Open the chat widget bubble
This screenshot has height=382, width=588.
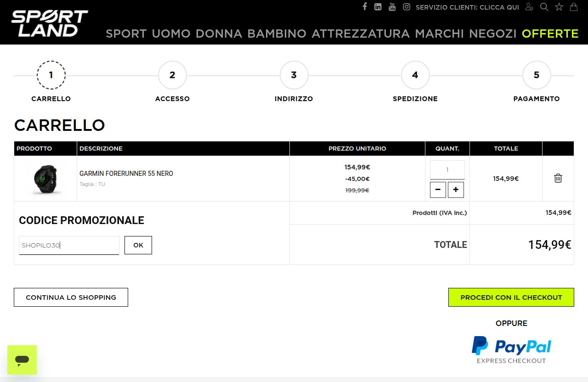point(22,360)
